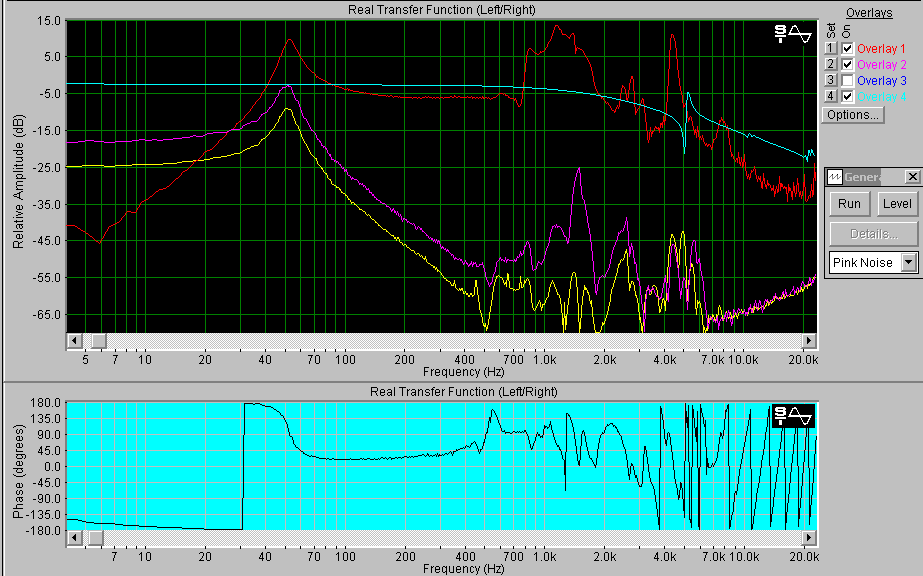Click the left scroll arrow of phase plot
The image size is (923, 576).
point(74,538)
